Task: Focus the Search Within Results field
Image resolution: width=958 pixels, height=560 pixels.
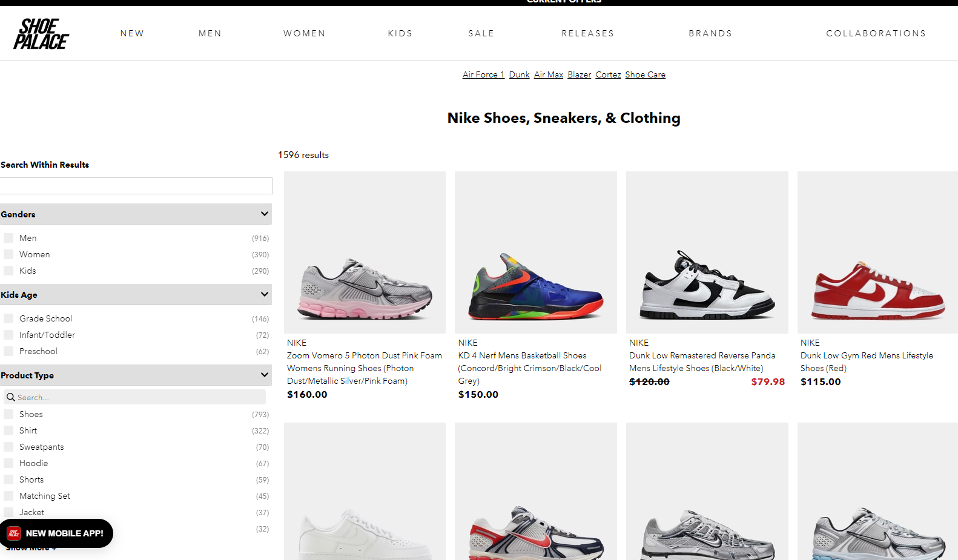Action: [136, 186]
